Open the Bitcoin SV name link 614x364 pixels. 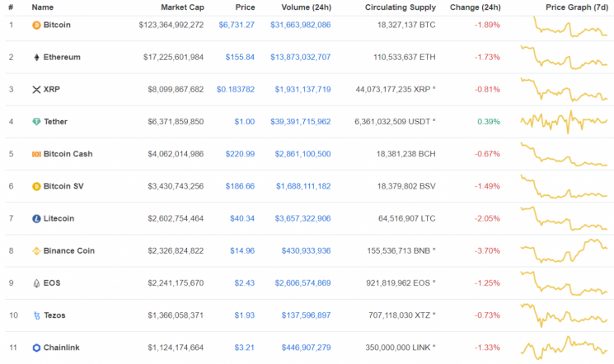[63, 186]
